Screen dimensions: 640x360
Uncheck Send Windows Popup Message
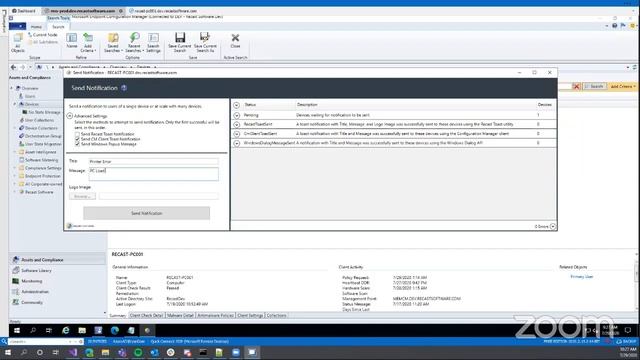tap(77, 144)
